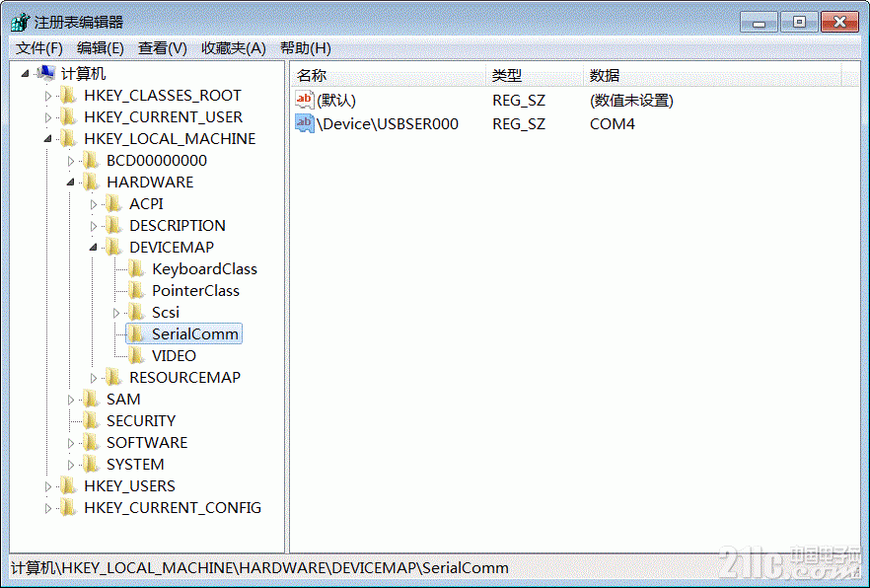Expand the RESOURCEMAP key arrow
The height and width of the screenshot is (588, 870).
[93, 378]
